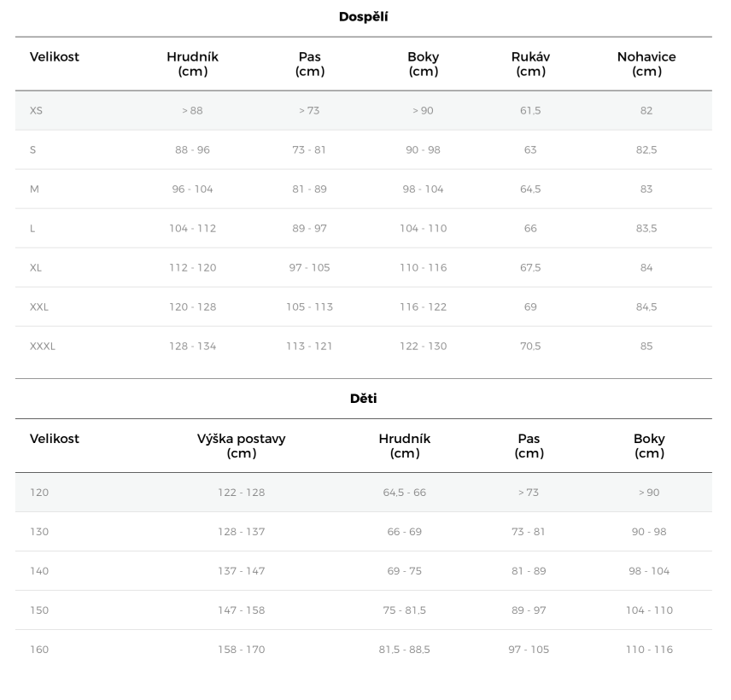Select the 64,5 - 66 chest value
The image size is (731, 700).
(x=405, y=493)
